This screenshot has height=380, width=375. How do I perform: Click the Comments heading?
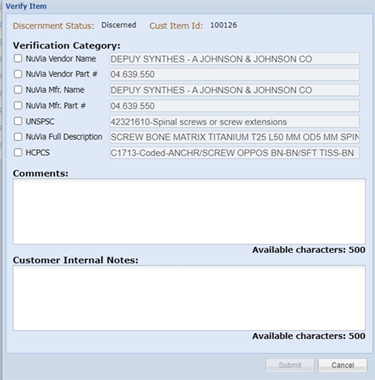(40, 173)
